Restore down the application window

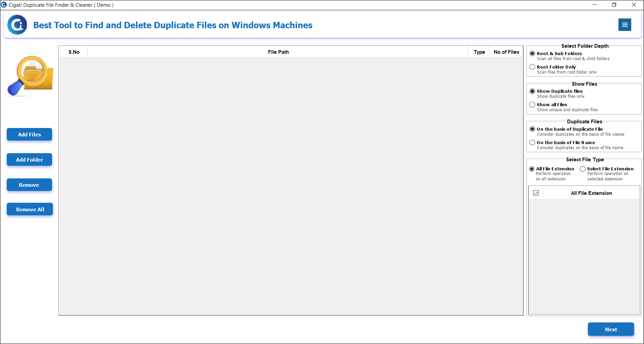[614, 5]
